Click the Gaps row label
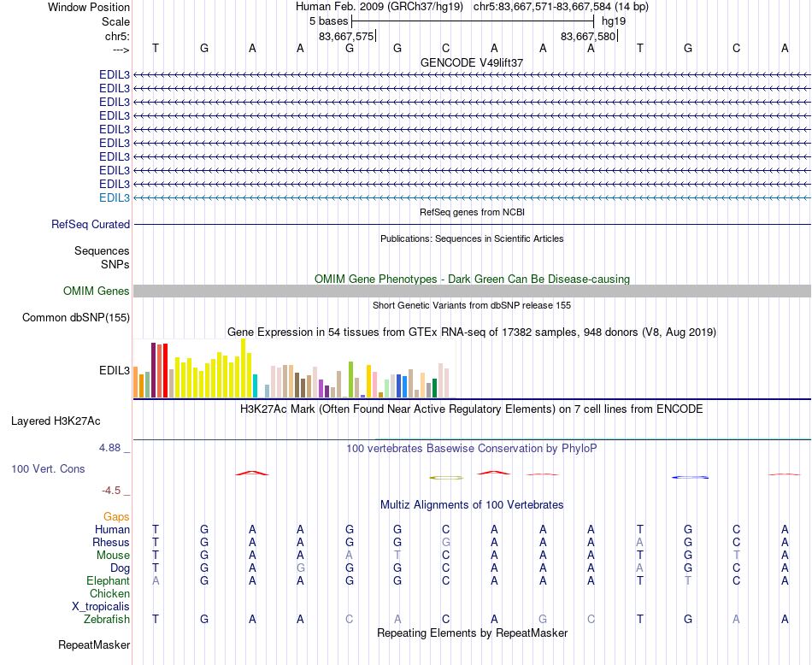The image size is (812, 665). (x=116, y=517)
